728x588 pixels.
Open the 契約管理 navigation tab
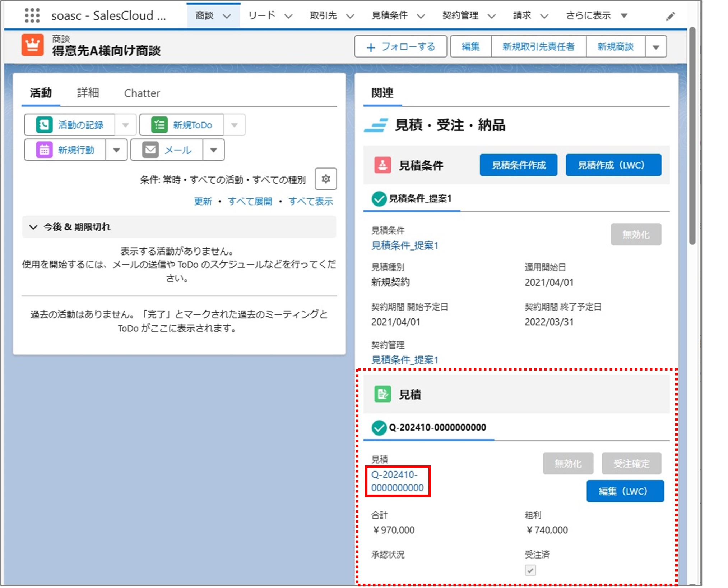coord(460,15)
